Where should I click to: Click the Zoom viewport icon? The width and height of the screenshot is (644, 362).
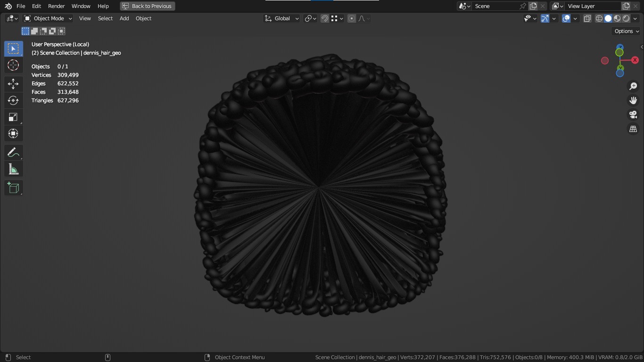tap(633, 86)
